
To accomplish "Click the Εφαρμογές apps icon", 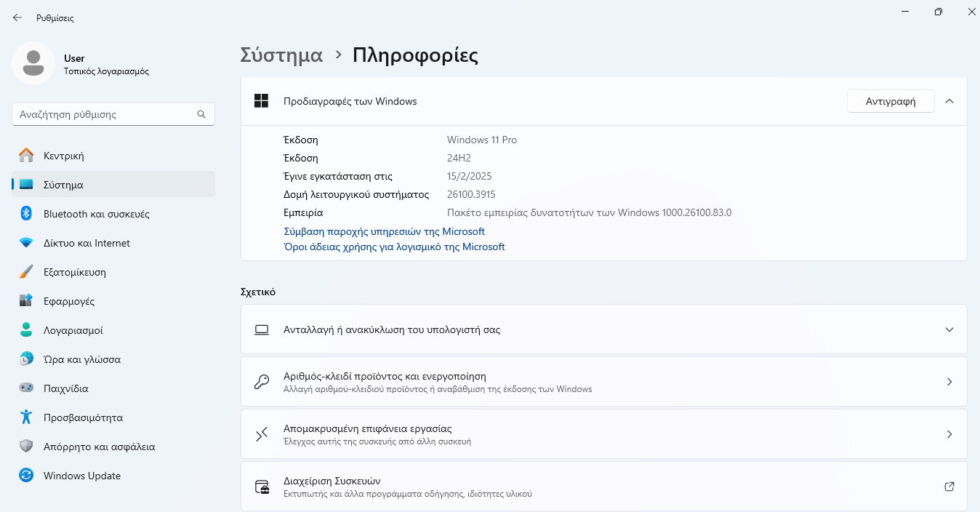I will (x=26, y=301).
